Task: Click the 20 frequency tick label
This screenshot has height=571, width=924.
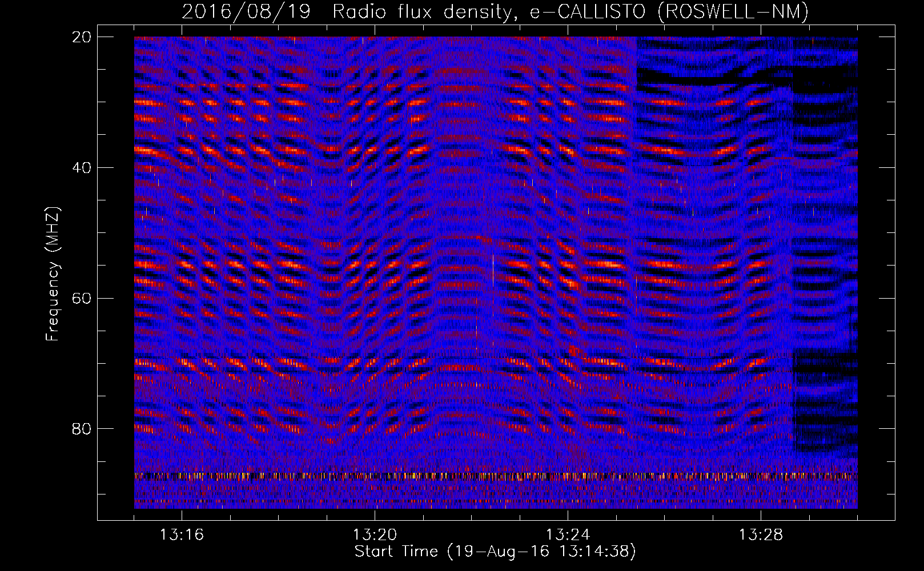Action: [82, 37]
